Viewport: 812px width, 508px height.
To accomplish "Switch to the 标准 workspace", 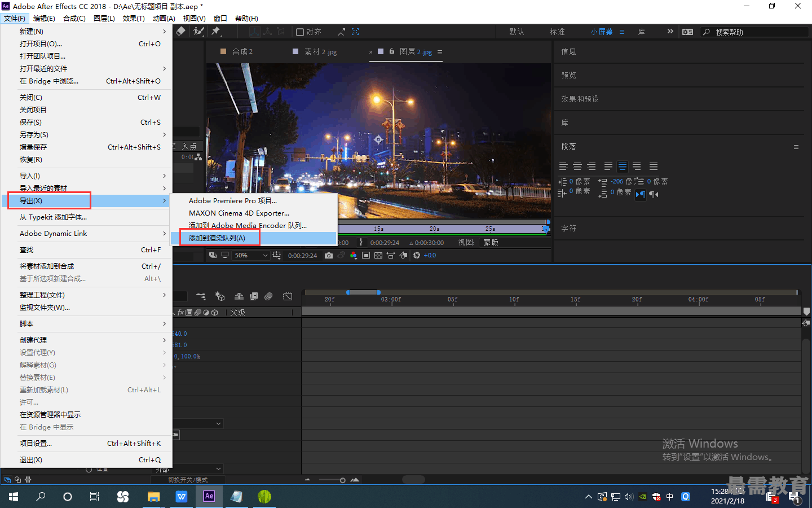I will [558, 32].
